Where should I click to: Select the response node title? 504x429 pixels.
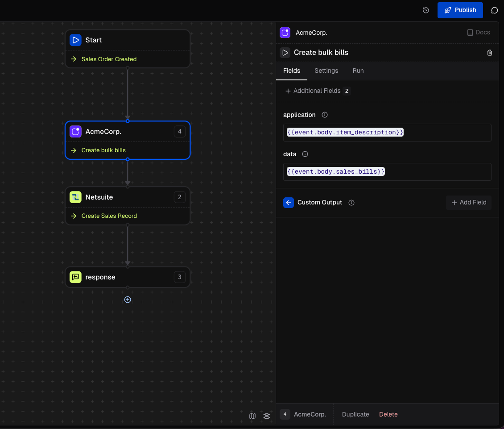[100, 277]
